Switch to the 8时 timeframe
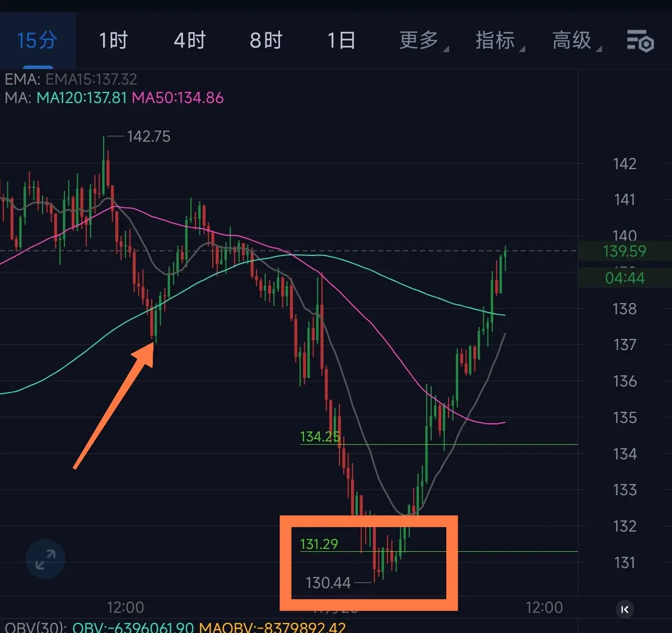 266,40
